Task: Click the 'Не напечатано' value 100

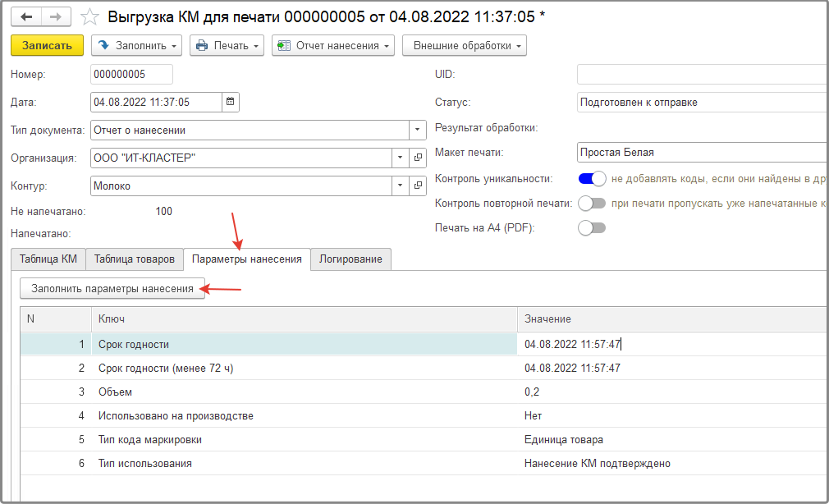Action: tap(163, 211)
